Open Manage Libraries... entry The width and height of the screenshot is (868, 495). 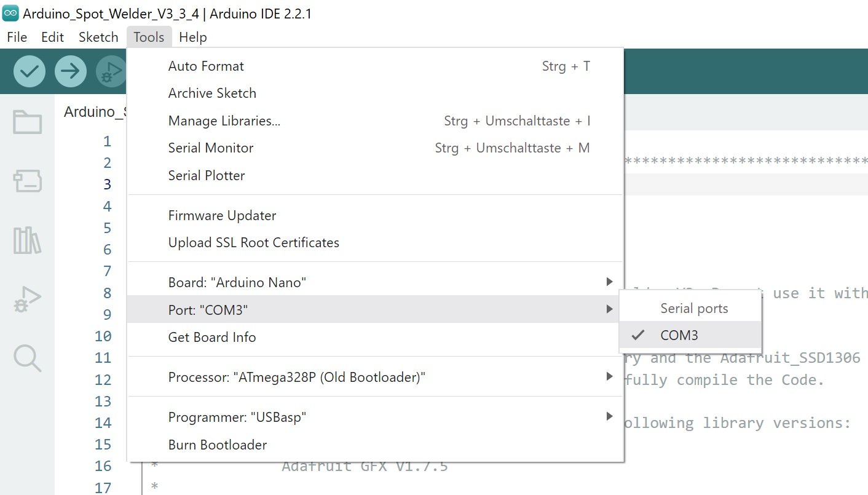tap(375, 121)
